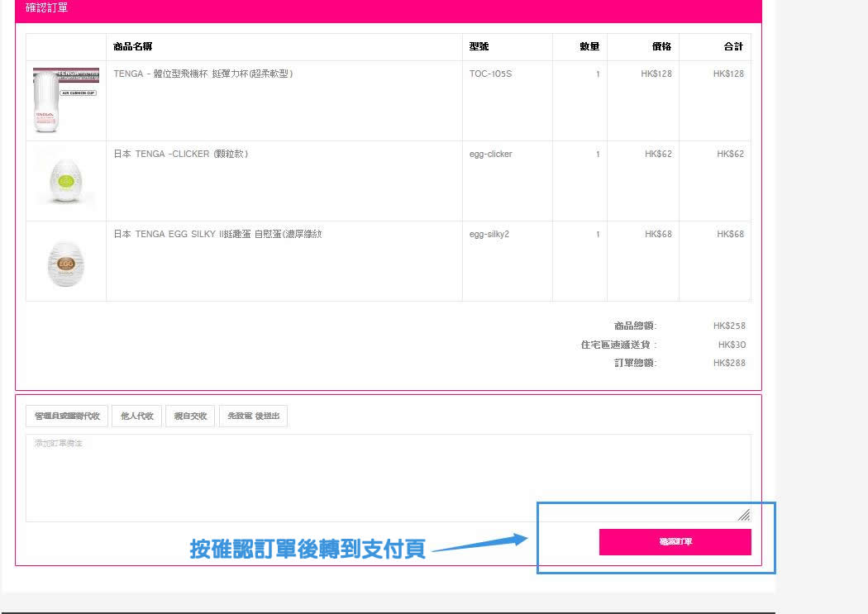Open the 日本 TENGA -CLICKER product link
868x614 pixels.
click(180, 154)
